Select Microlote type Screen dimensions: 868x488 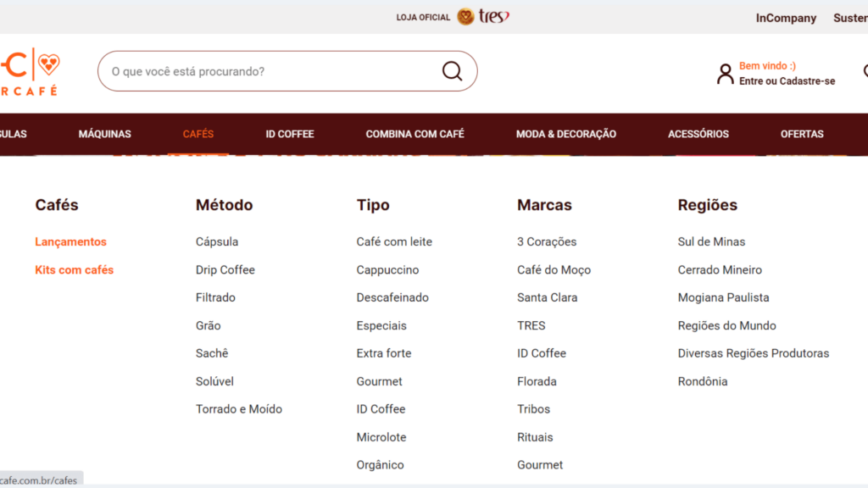point(381,438)
